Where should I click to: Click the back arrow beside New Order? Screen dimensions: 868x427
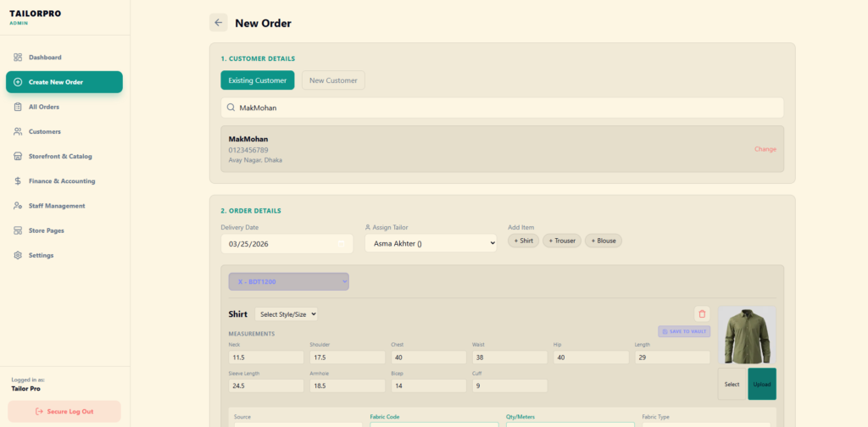[219, 23]
